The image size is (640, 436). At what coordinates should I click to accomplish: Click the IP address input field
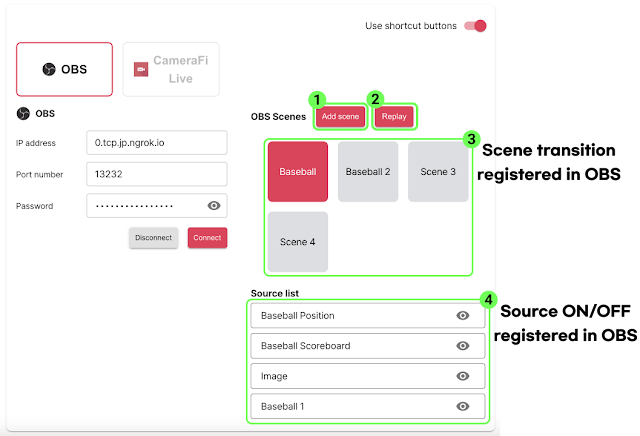coord(157,142)
